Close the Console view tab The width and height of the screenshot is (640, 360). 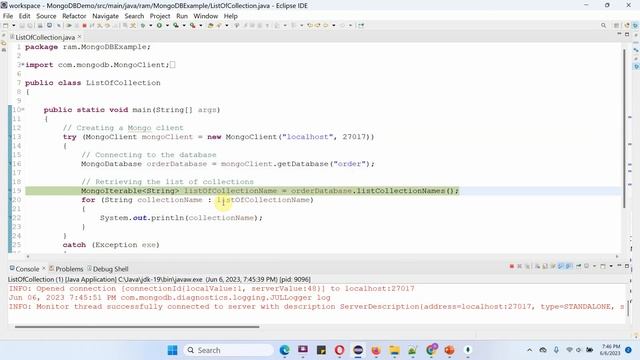[44, 268]
